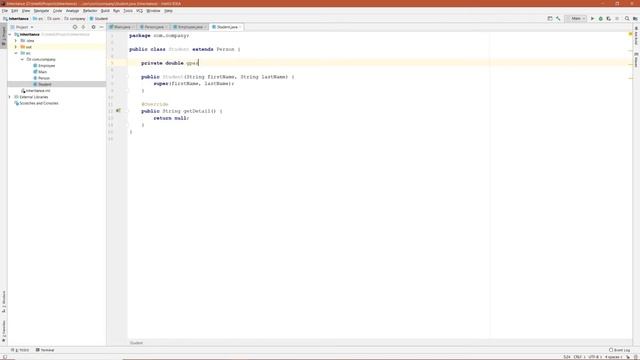The image size is (640, 360).
Task: Expand External Libraries node
Action: [x=10, y=97]
